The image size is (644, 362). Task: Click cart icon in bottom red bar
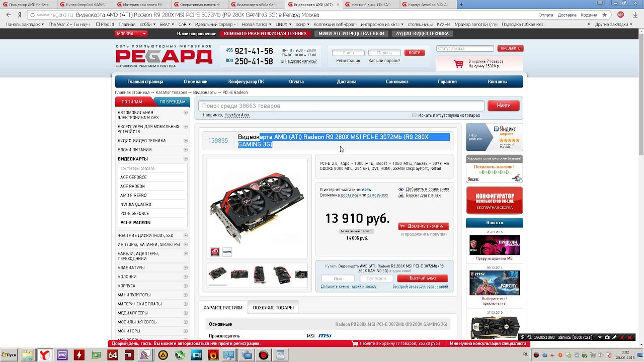point(355,344)
